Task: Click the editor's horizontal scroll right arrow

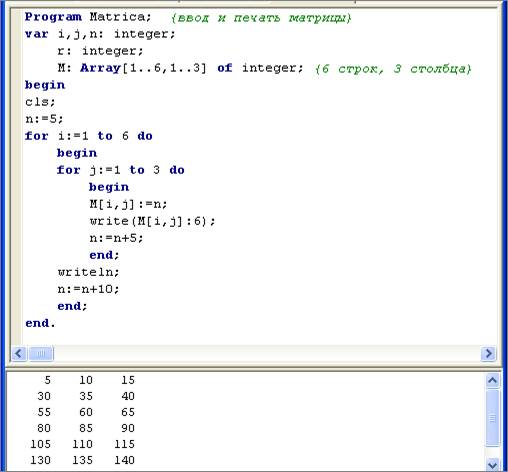Action: [x=488, y=353]
